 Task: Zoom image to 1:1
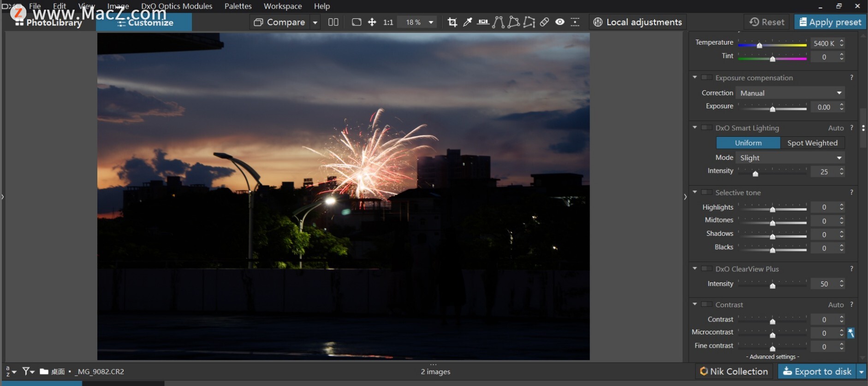(388, 22)
